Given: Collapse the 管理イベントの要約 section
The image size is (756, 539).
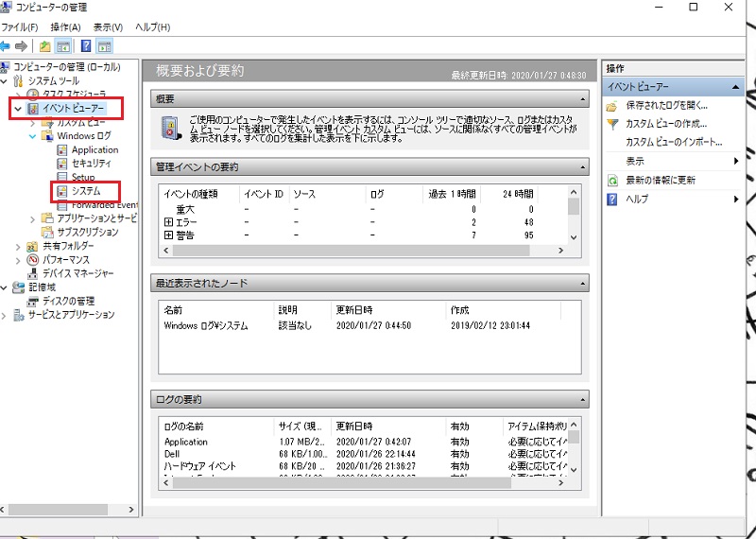Looking at the screenshot, I should [x=582, y=167].
